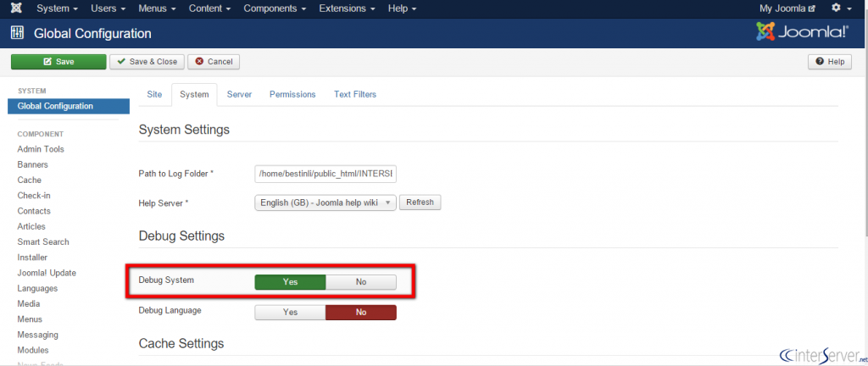Open the Text Filters tab
868x366 pixels.
pyautogui.click(x=355, y=95)
